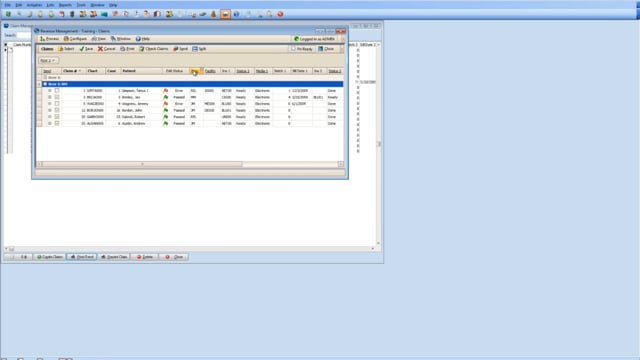Click the red X Cancel button

tap(107, 49)
